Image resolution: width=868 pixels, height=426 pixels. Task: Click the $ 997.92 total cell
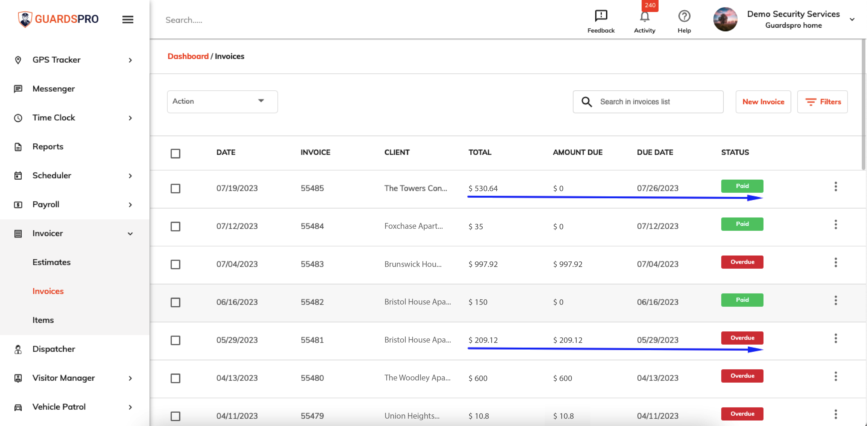(x=483, y=264)
